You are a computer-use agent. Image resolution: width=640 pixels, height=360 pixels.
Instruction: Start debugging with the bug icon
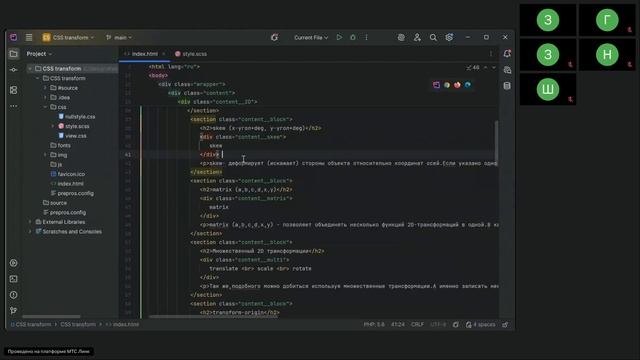353,37
